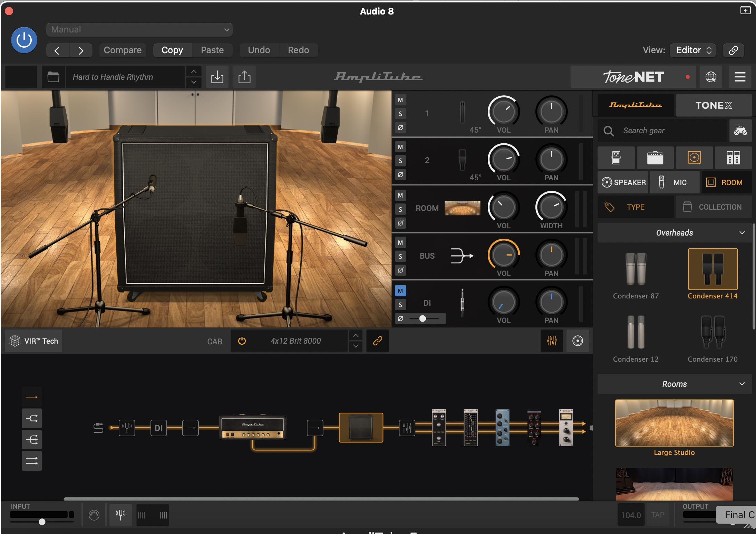Open the speaker selection circle icon
This screenshot has width=756, height=534.
coord(578,341)
